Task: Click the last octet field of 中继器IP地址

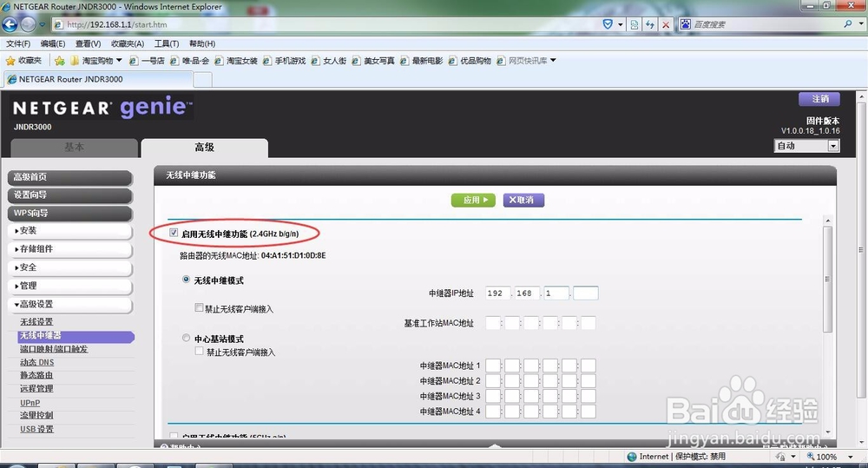Action: pos(586,293)
